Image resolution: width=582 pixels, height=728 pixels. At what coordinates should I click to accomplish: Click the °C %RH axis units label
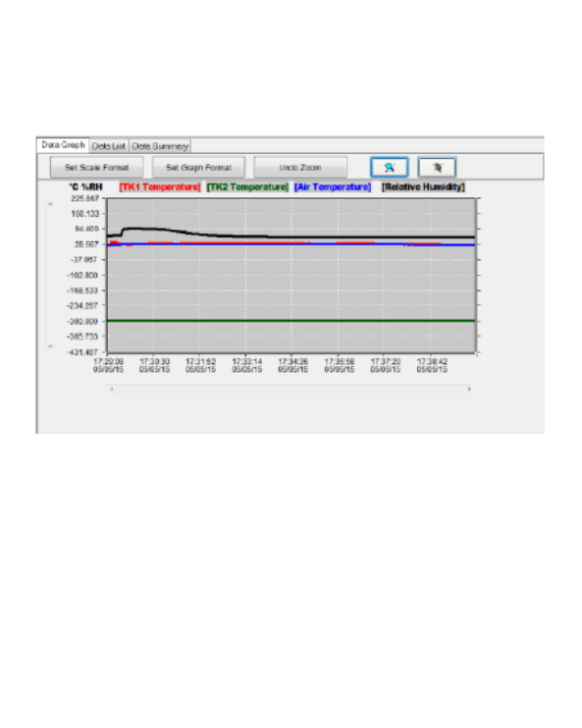tap(86, 186)
